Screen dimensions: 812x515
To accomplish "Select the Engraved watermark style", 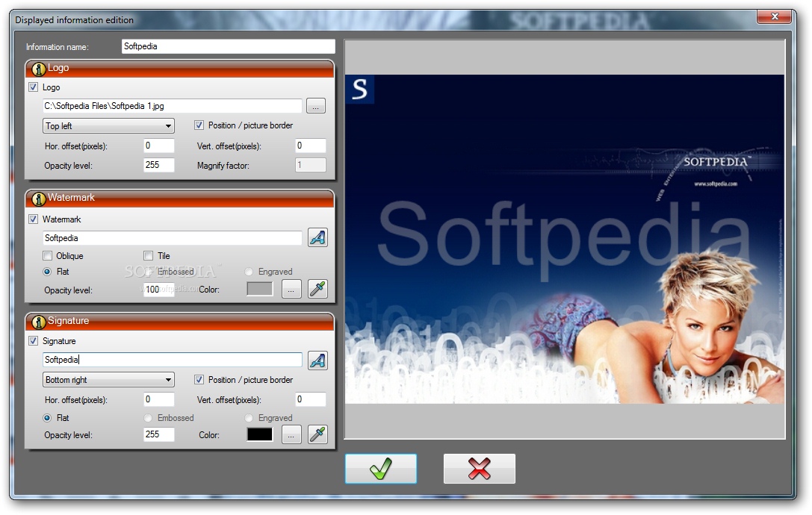I will point(249,272).
